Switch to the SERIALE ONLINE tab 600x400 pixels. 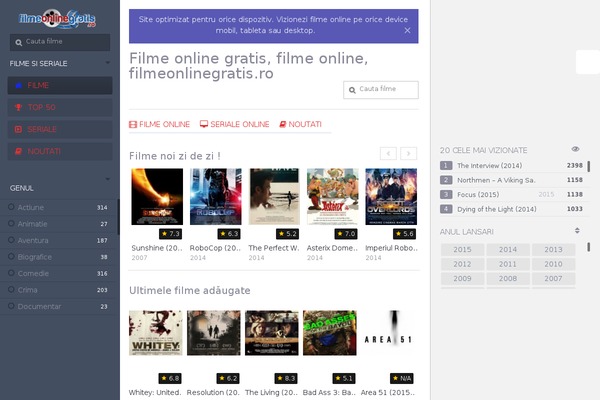pyautogui.click(x=235, y=124)
